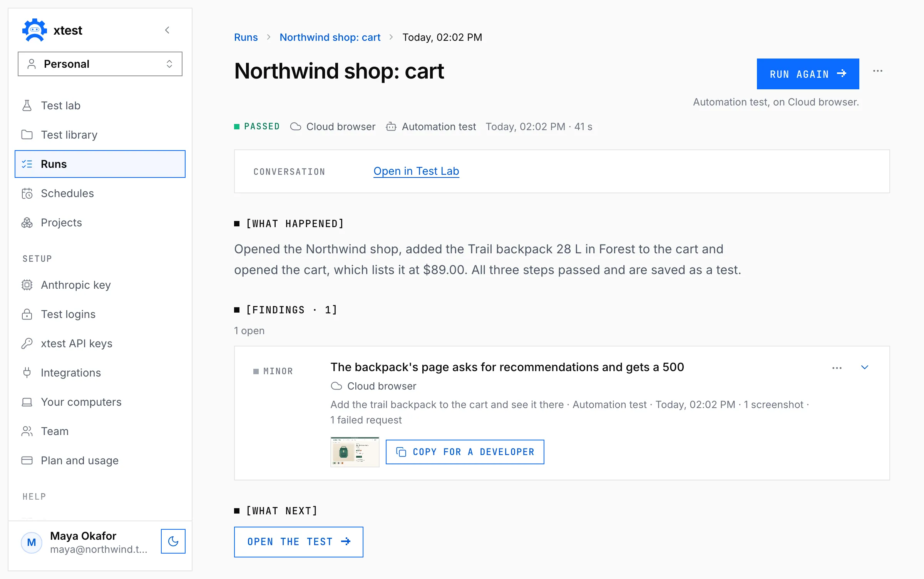The height and width of the screenshot is (579, 924).
Task: Collapse the sidebar with the left chevron
Action: click(167, 30)
